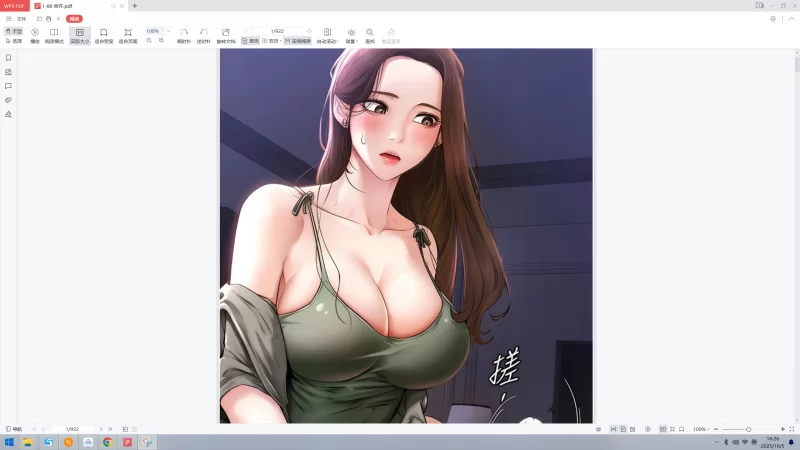Screen dimensions: 800x450
Task: Jump to first page in the status bar
Action: click(x=34, y=429)
